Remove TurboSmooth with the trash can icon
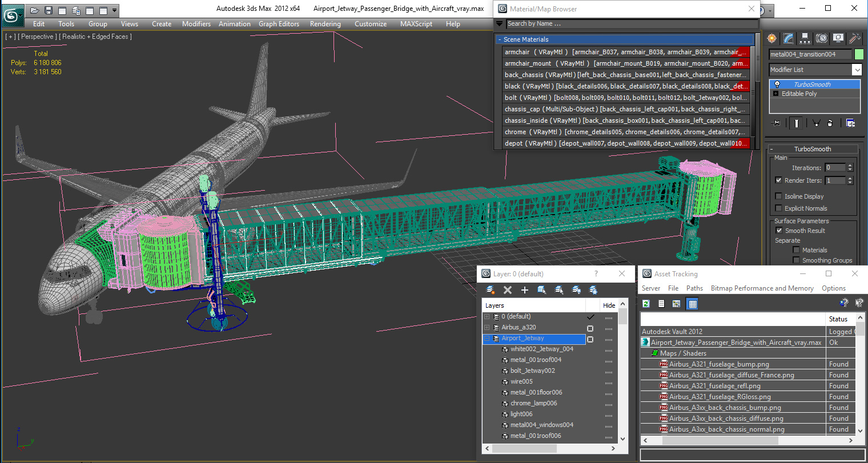Screen dimensions: 868x463 click(x=830, y=122)
